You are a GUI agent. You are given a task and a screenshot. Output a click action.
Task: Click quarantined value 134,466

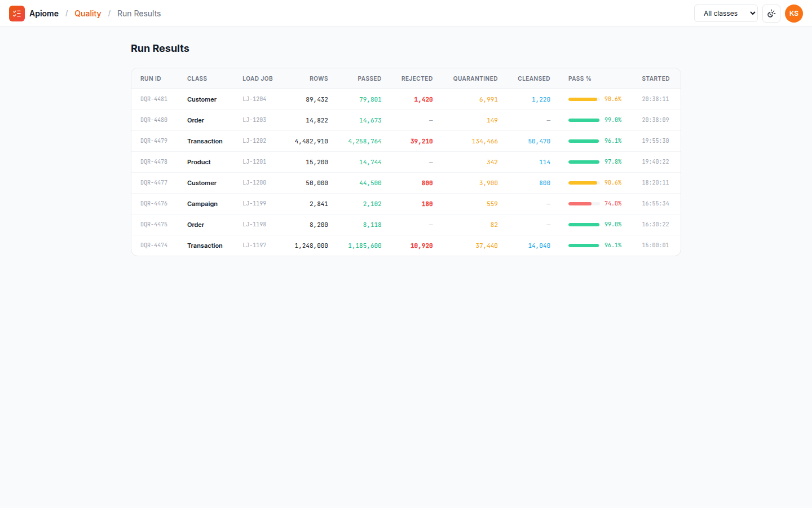485,141
